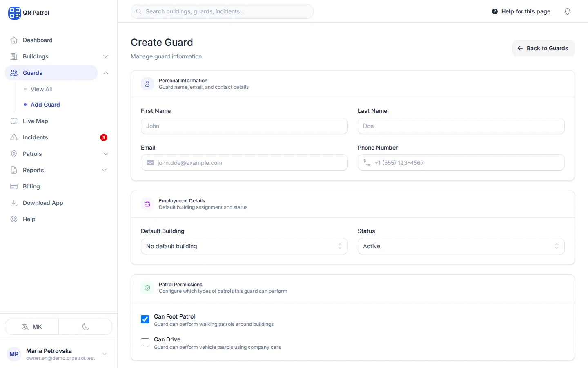The height and width of the screenshot is (368, 588).
Task: Click the First Name input field
Action: [x=244, y=126]
